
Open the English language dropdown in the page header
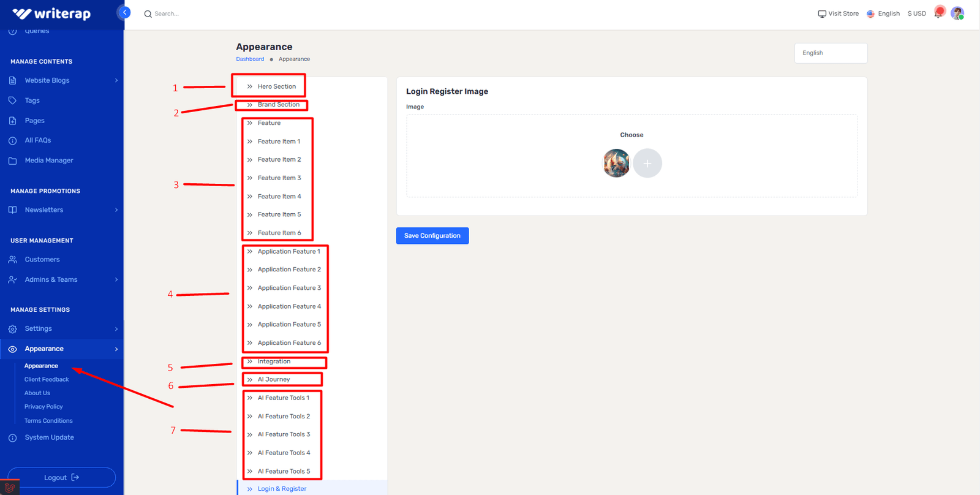coord(831,53)
